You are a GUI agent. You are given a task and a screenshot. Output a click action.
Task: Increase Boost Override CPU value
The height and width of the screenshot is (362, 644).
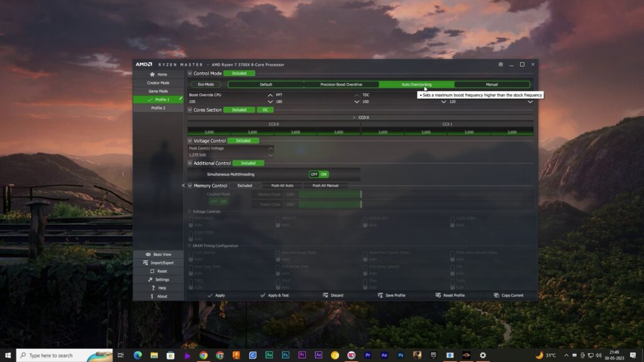click(x=270, y=96)
